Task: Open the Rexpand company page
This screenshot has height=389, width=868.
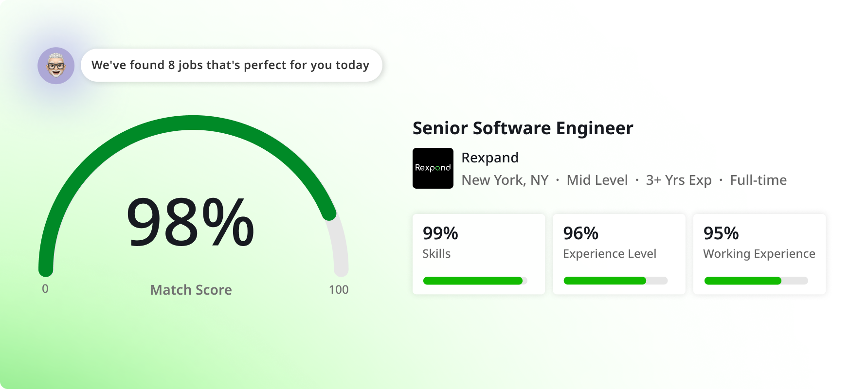Action: click(x=490, y=158)
